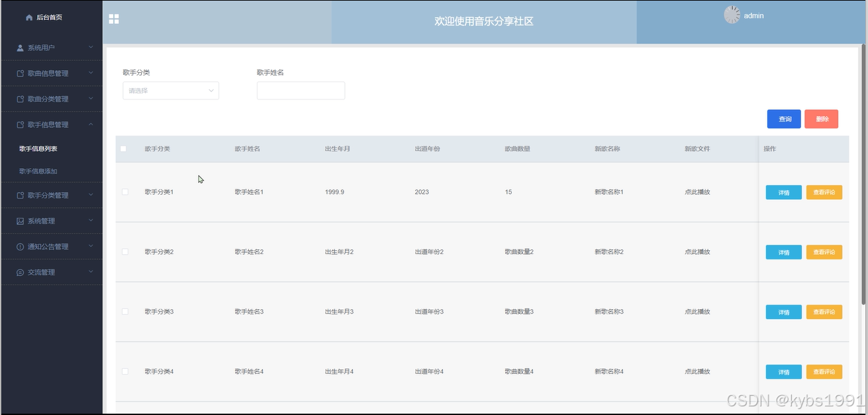Click the 出道年份 column header
Screen dimensions: 868x415
coord(428,149)
